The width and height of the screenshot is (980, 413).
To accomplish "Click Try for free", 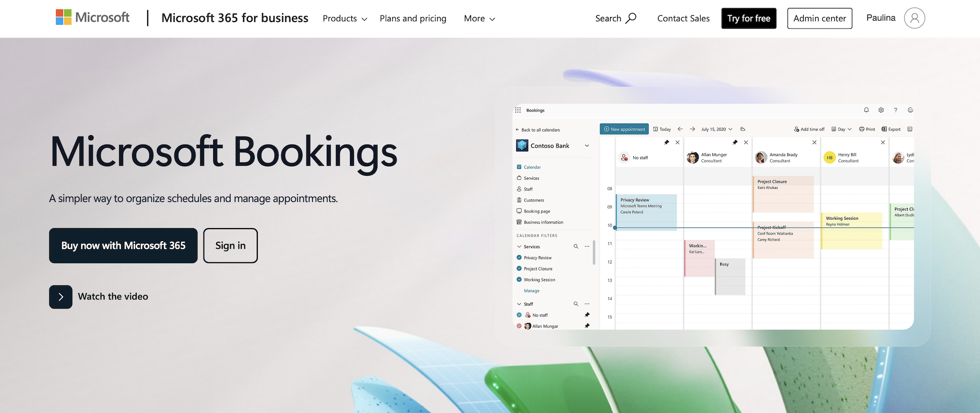I will (749, 19).
